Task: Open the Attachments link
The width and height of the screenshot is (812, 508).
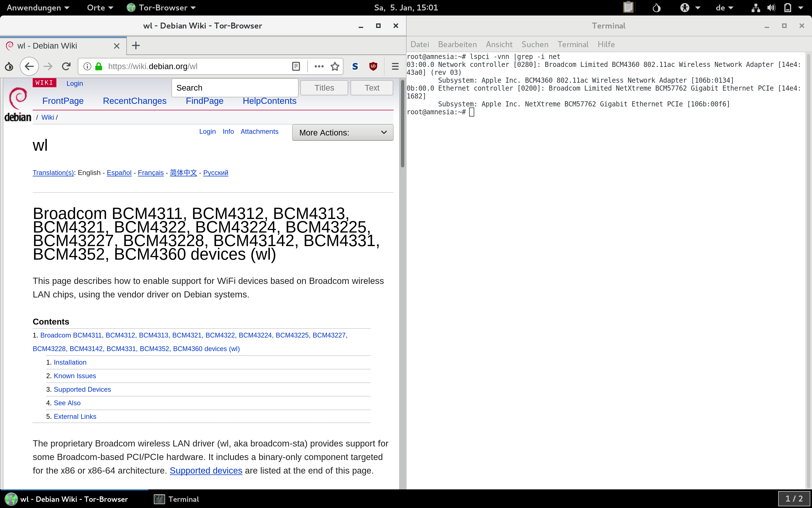Action: (259, 131)
